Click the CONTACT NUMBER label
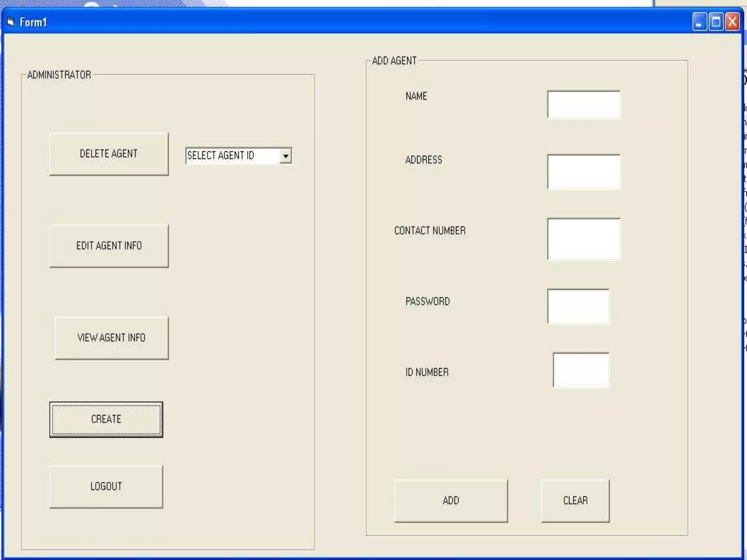 click(x=430, y=231)
